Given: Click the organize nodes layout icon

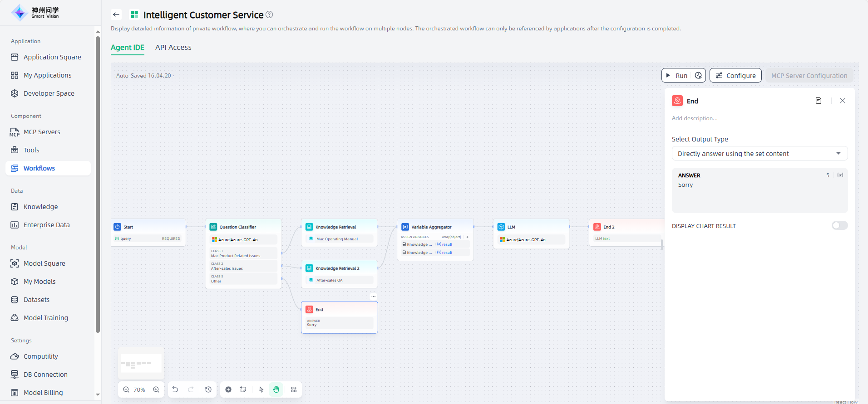Looking at the screenshot, I should click(x=294, y=389).
